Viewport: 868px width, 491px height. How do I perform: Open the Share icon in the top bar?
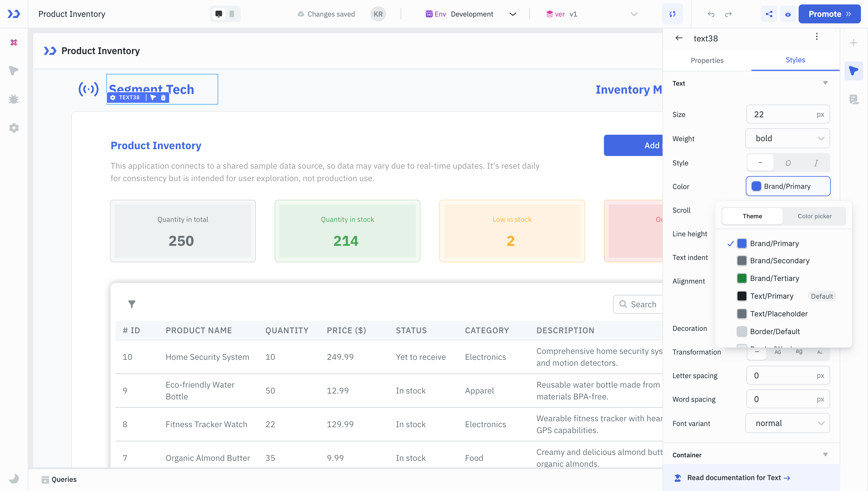coord(769,14)
